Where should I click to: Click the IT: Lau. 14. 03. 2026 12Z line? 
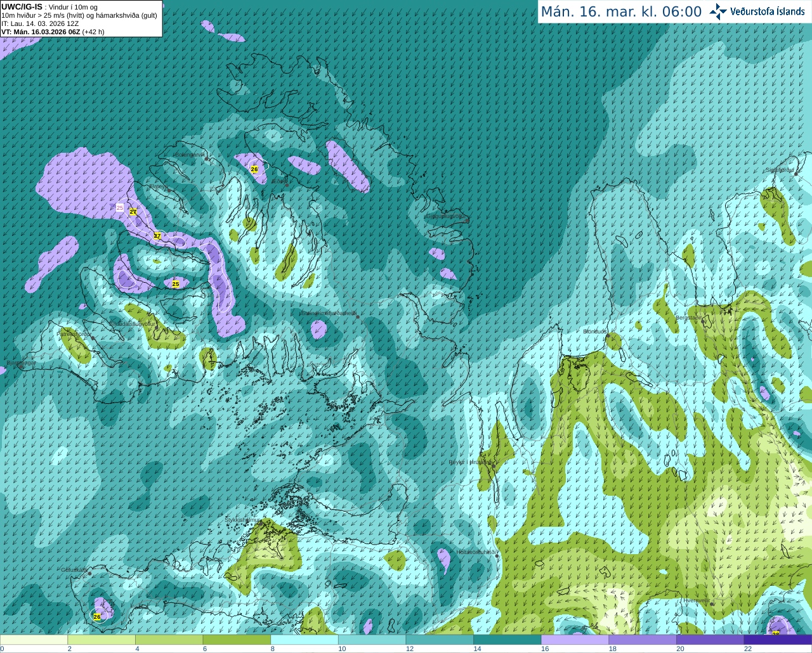pyautogui.click(x=40, y=23)
